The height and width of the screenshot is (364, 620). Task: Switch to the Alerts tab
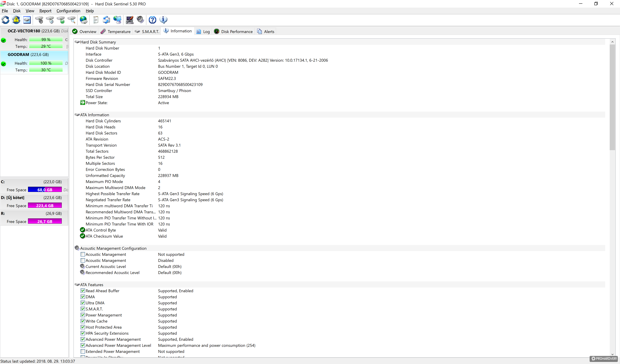(x=266, y=32)
